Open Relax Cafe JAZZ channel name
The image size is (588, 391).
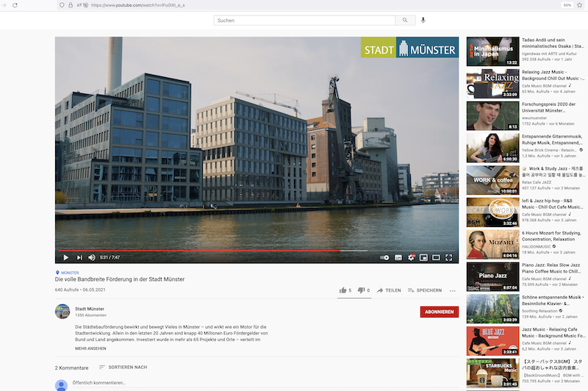[x=537, y=182]
